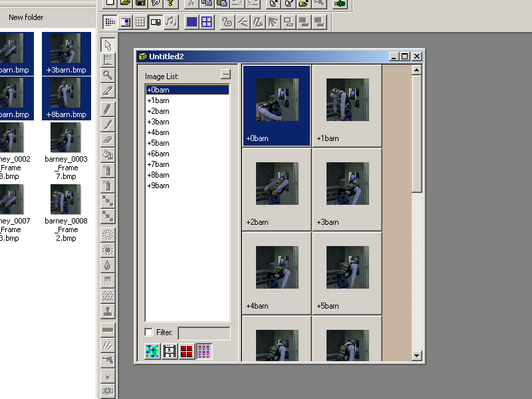
Task: Open the Image List ellipsis options button
Action: pyautogui.click(x=225, y=74)
